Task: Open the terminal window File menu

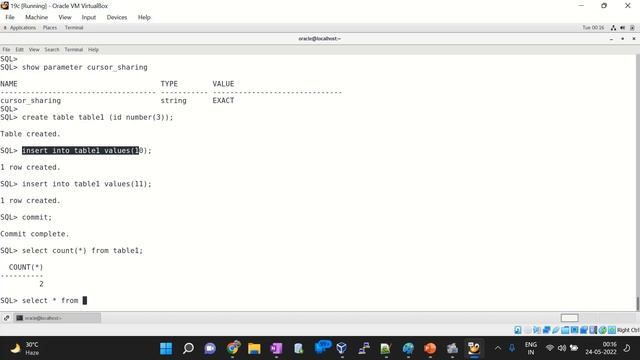Action: point(6,49)
